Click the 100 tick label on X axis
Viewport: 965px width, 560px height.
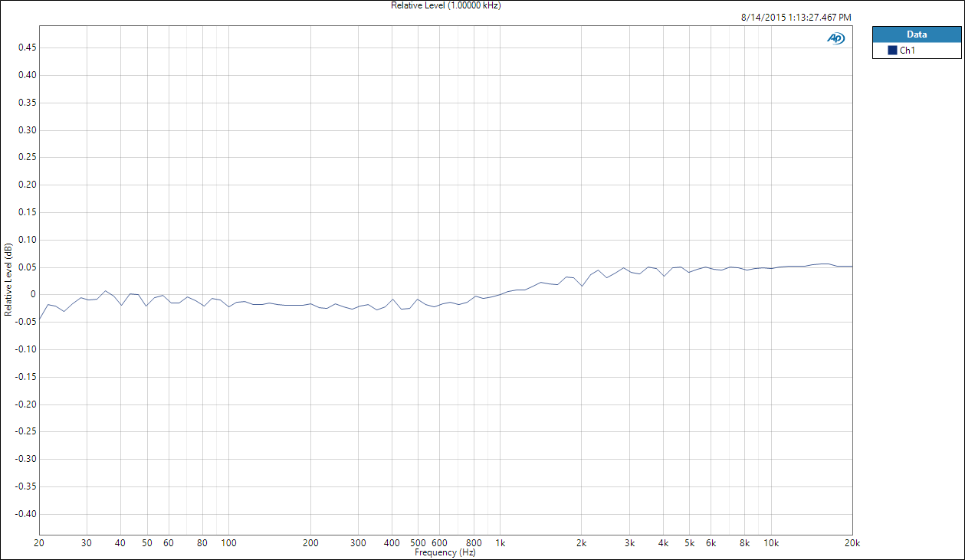click(x=229, y=543)
